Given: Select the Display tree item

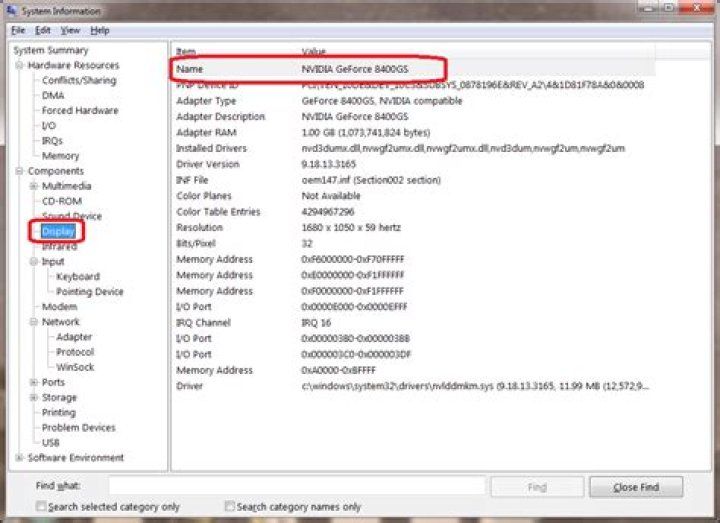Looking at the screenshot, I should tap(58, 231).
